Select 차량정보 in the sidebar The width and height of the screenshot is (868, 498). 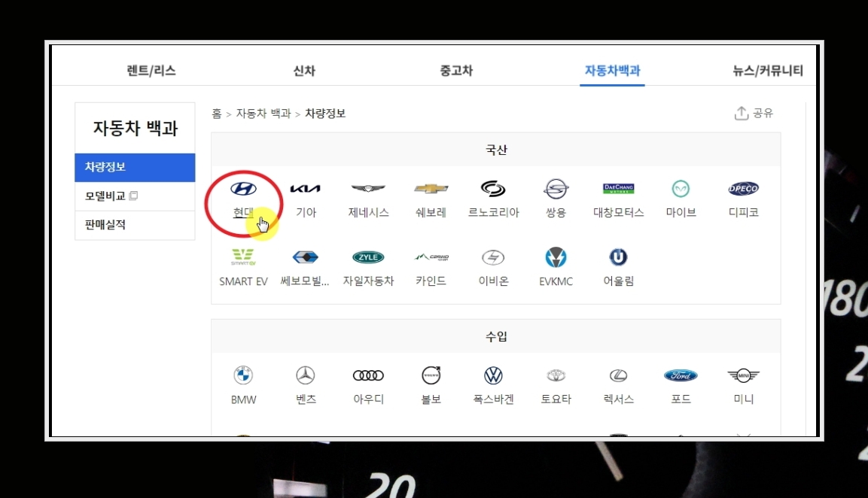[x=135, y=167]
